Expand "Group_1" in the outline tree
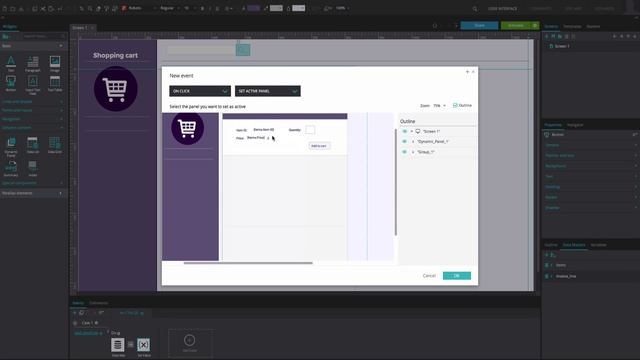640x360 pixels. [413, 152]
